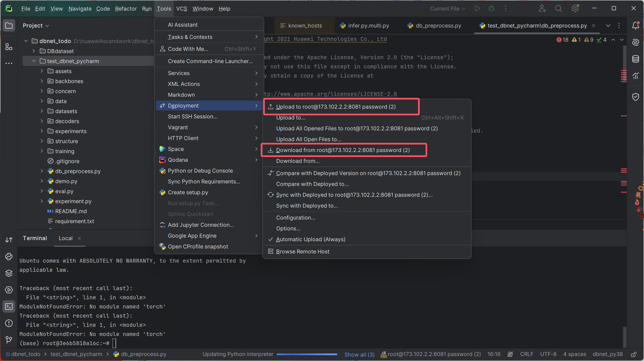Select Download from root@173.102.2.2:8081 password (2)
This screenshot has width=644, height=361.
(x=343, y=150)
